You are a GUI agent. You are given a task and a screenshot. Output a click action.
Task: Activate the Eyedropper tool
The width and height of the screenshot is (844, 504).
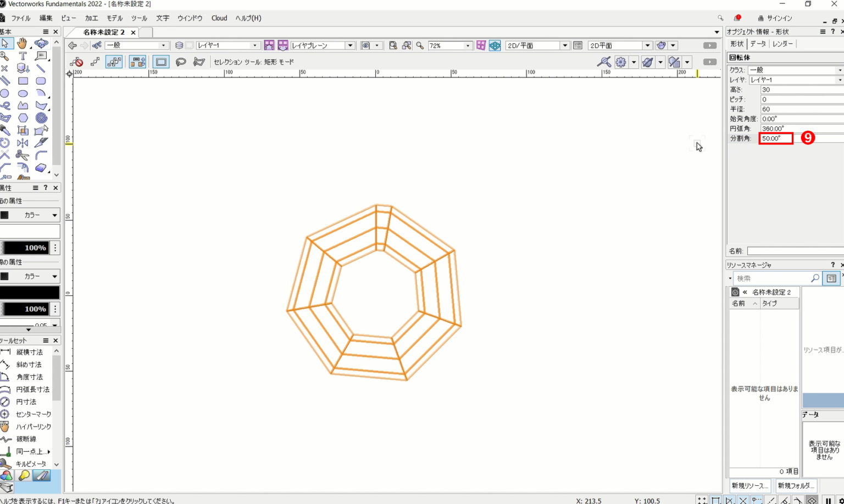tap(5, 130)
